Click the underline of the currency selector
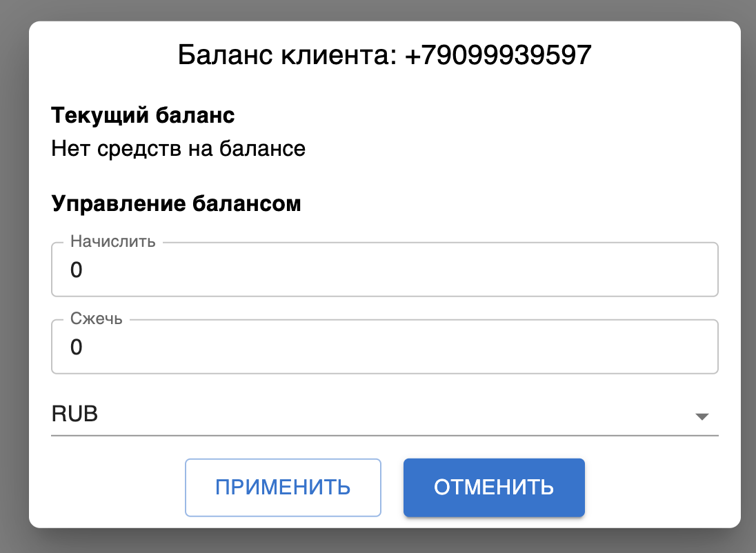The height and width of the screenshot is (553, 756). pos(384,435)
